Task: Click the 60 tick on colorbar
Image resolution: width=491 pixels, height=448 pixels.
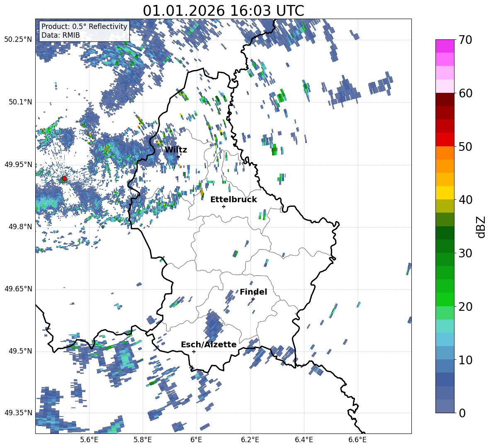Action: (x=466, y=93)
